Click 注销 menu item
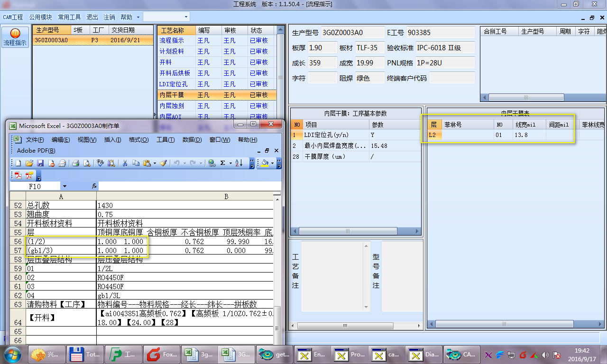The width and height of the screenshot is (607, 364). coord(109,17)
